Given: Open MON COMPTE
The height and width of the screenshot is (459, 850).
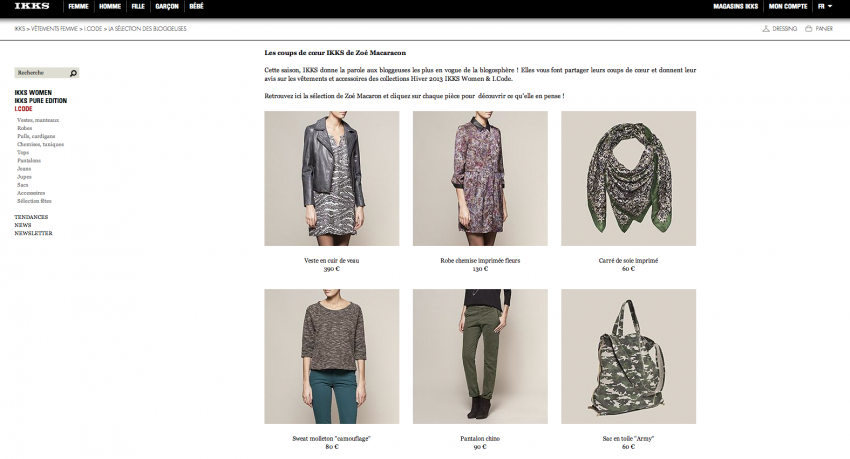Looking at the screenshot, I should click(x=788, y=7).
